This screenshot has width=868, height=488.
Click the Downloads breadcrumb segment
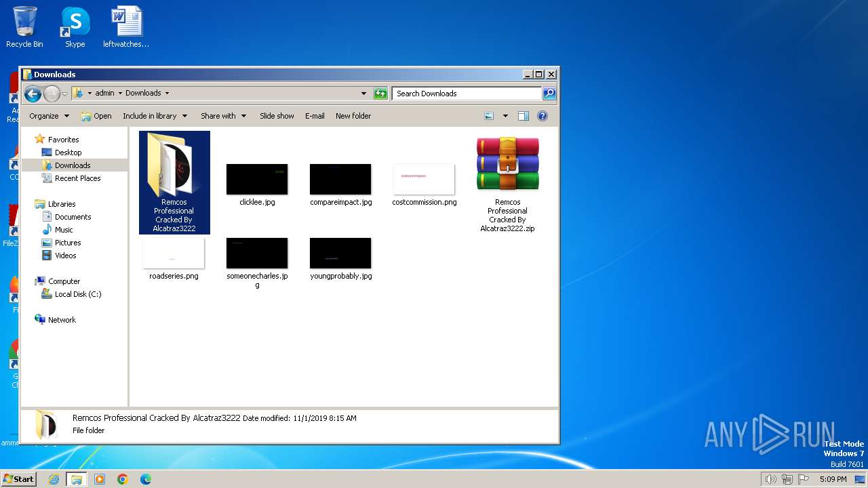tap(143, 93)
